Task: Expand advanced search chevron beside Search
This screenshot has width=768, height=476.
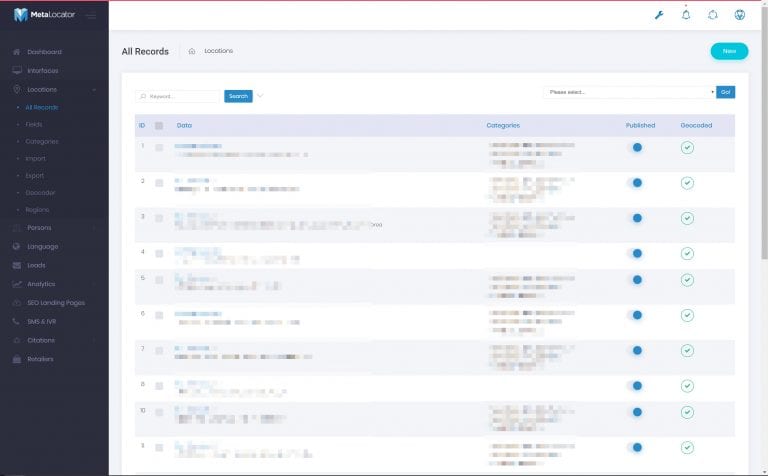Action: (260, 96)
